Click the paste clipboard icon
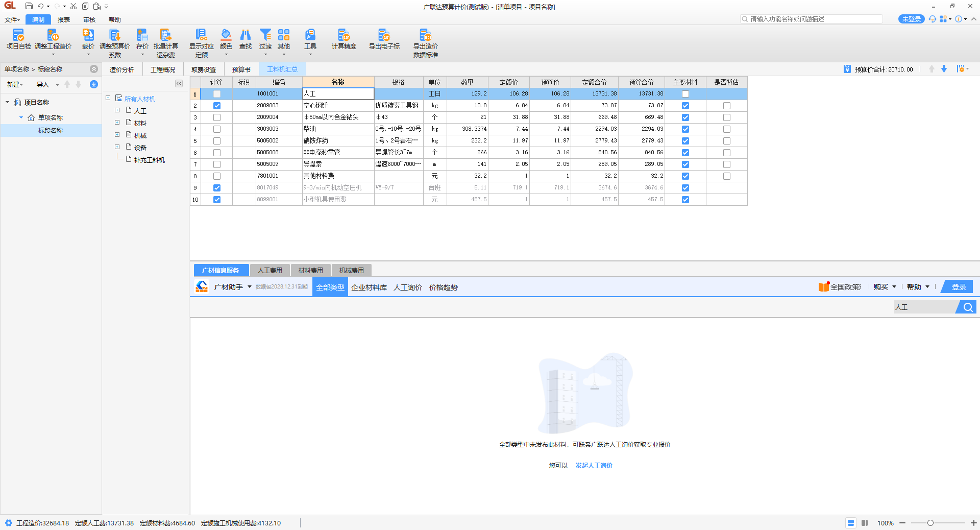 [97, 6]
